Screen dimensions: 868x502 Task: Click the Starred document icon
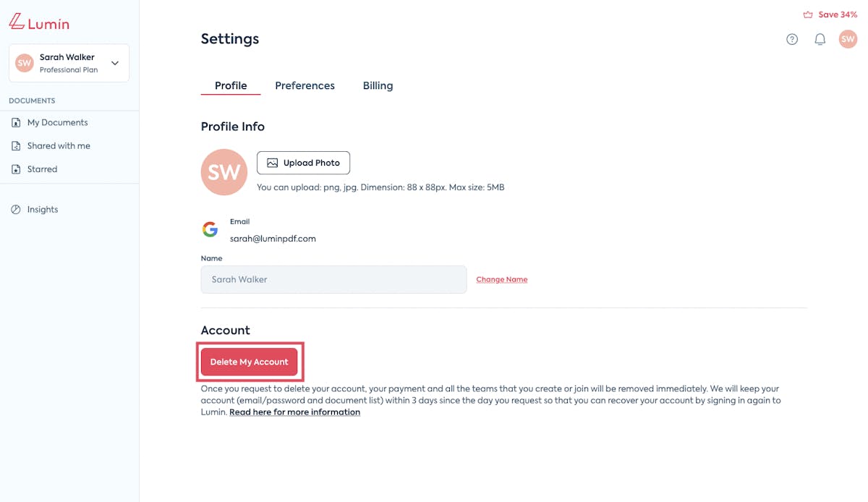click(x=16, y=169)
